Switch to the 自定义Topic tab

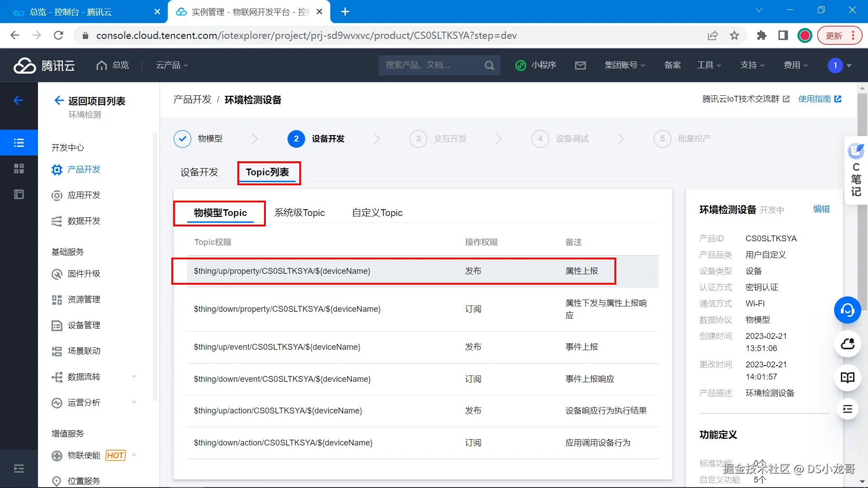point(377,213)
